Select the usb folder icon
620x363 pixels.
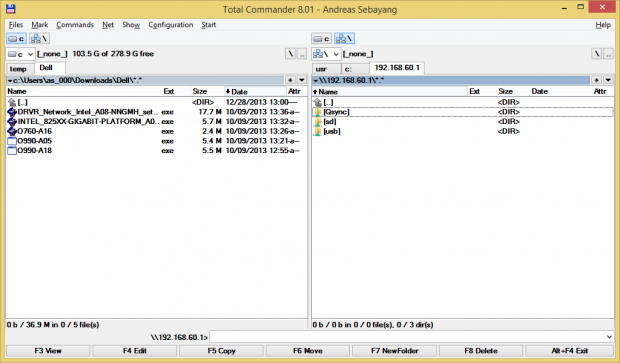click(x=318, y=131)
